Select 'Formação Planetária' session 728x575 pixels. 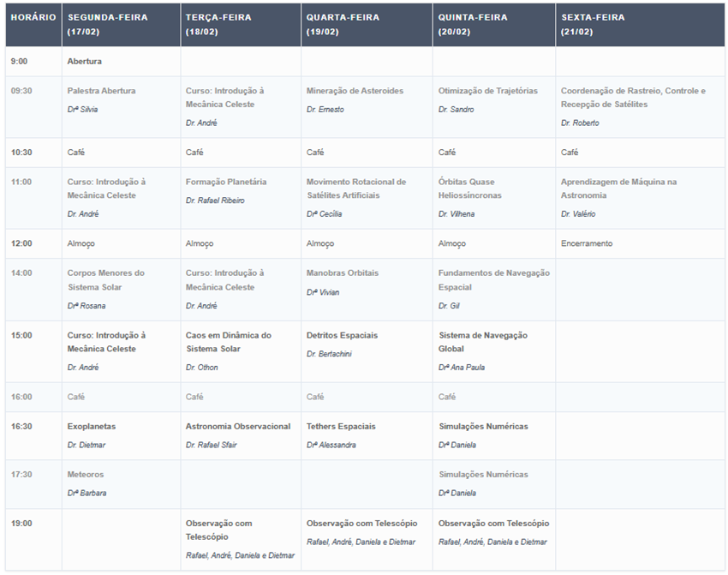click(226, 182)
